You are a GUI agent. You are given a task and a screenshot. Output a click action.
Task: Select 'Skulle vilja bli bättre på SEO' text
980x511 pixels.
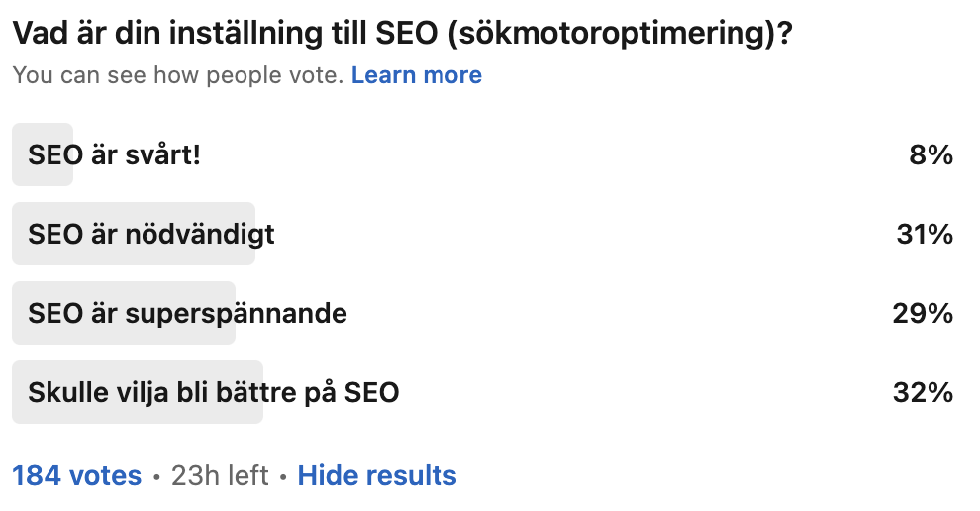[x=214, y=393]
